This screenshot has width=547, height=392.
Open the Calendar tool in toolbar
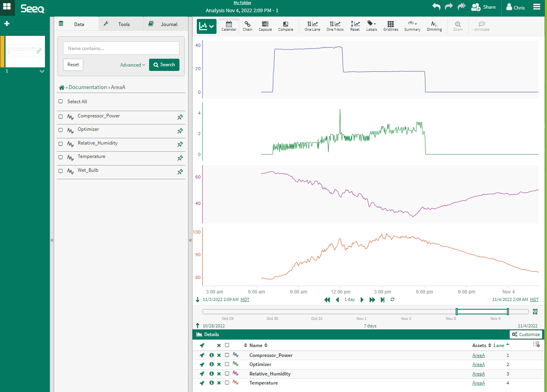229,26
